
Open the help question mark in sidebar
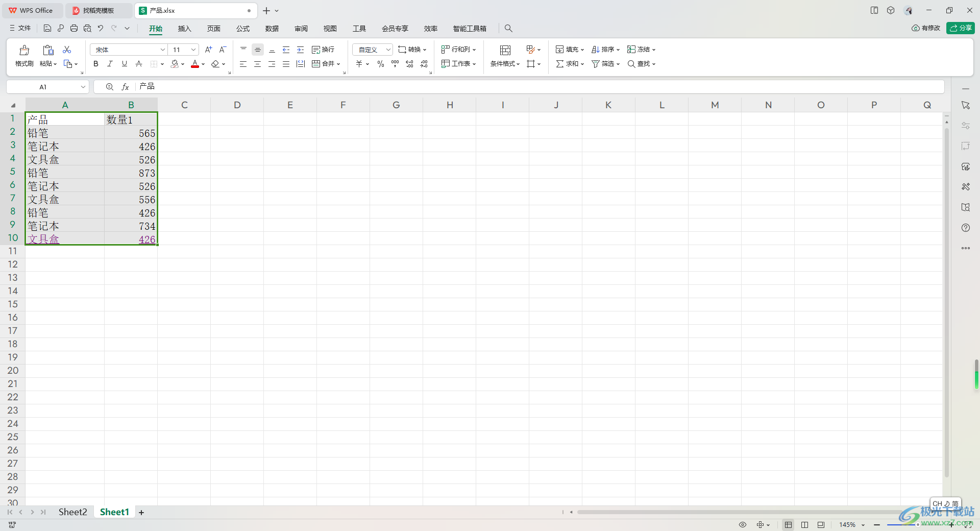point(966,228)
